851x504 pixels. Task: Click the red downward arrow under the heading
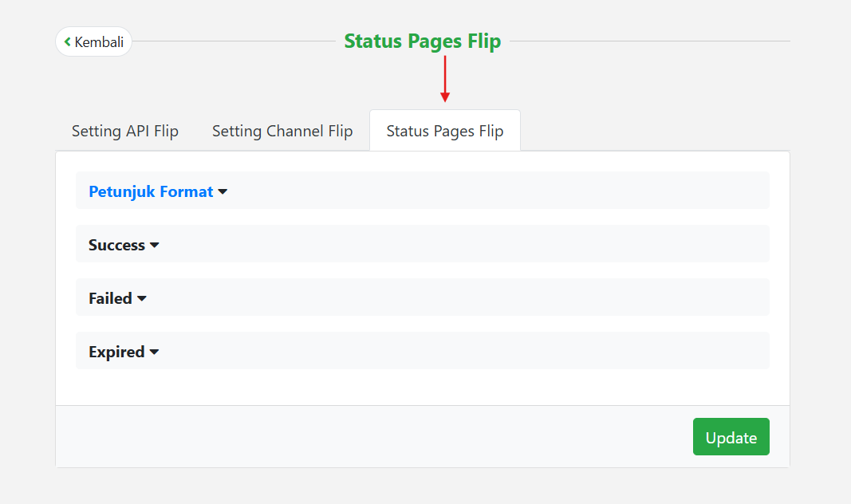pos(445,79)
